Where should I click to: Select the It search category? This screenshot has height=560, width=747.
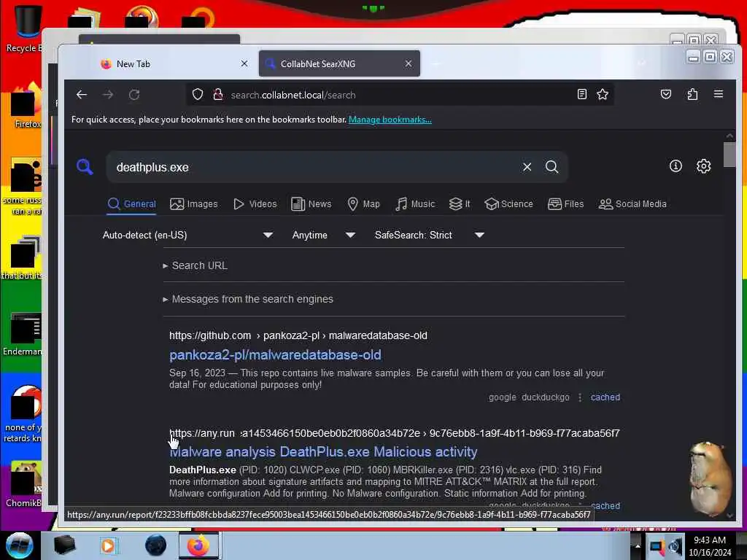point(460,204)
